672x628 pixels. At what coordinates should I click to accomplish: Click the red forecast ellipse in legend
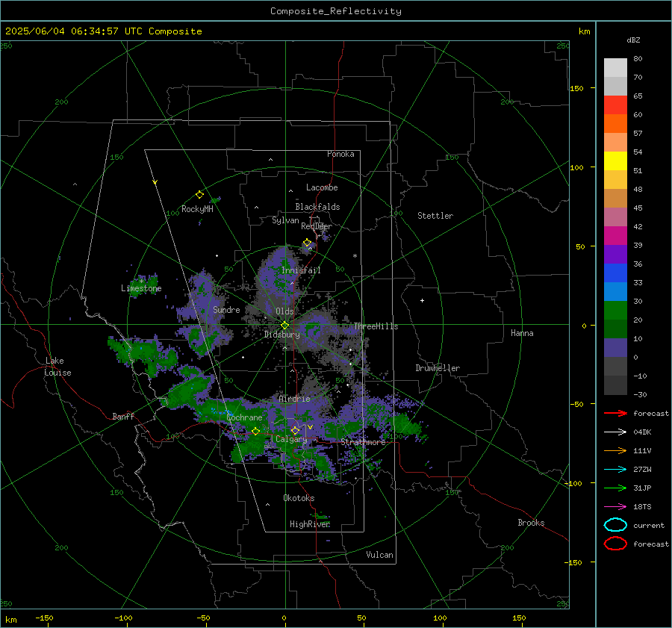click(615, 544)
